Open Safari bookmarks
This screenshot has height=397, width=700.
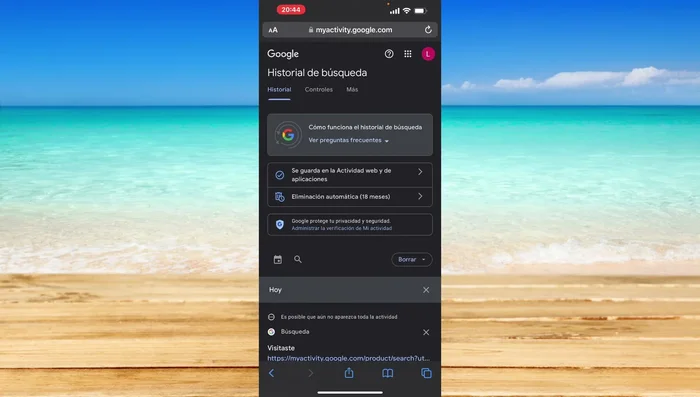(x=388, y=373)
